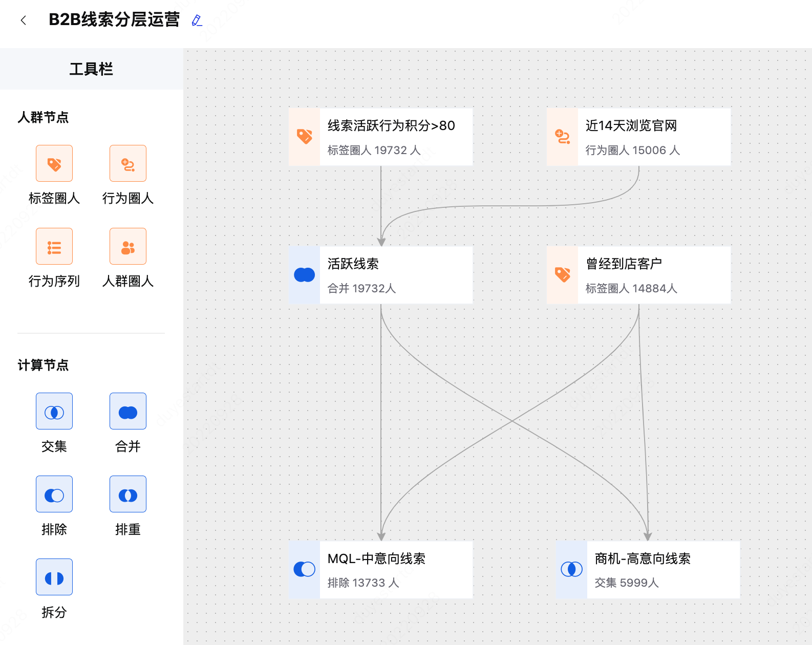Click the intersect icon on 商机-高意向线索 node
The height and width of the screenshot is (645, 812).
(x=572, y=569)
